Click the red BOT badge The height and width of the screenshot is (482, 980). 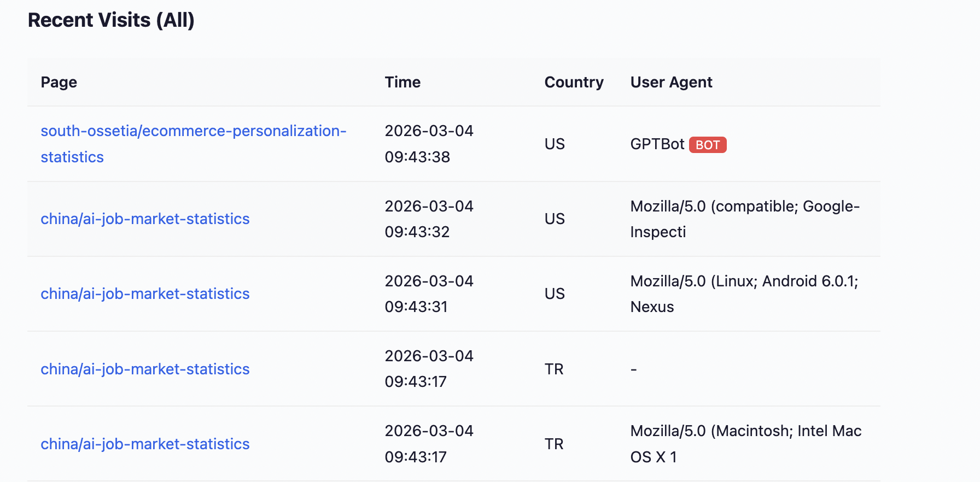tap(707, 145)
